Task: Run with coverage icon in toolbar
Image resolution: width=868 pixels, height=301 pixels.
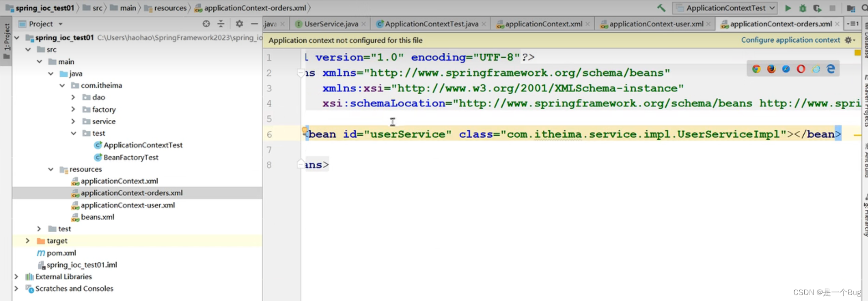Action: click(817, 8)
